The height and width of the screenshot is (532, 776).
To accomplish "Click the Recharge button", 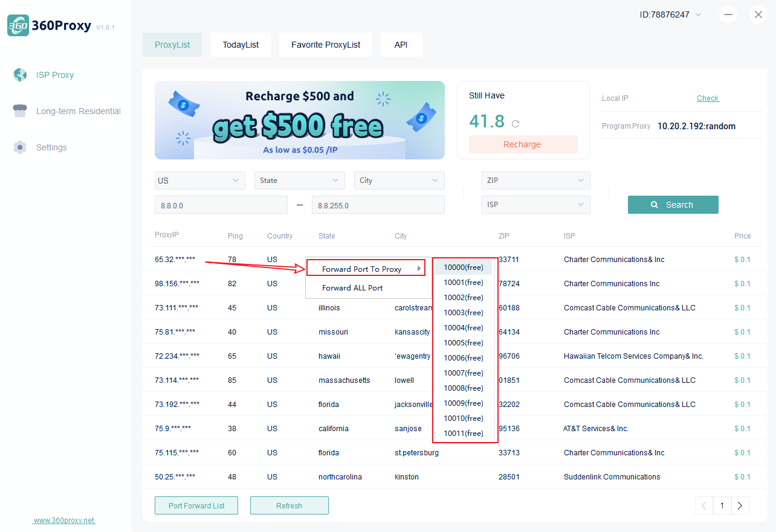I will click(523, 144).
